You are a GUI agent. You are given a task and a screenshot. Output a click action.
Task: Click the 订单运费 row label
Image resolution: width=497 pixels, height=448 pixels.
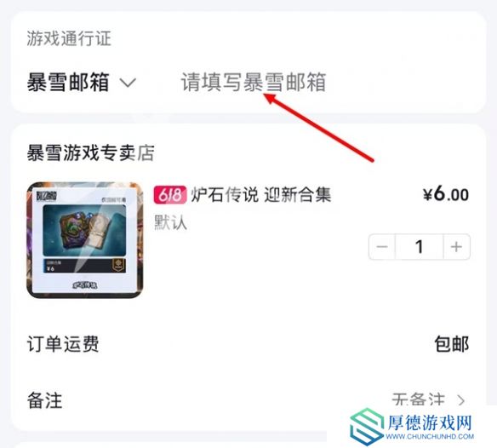[63, 344]
